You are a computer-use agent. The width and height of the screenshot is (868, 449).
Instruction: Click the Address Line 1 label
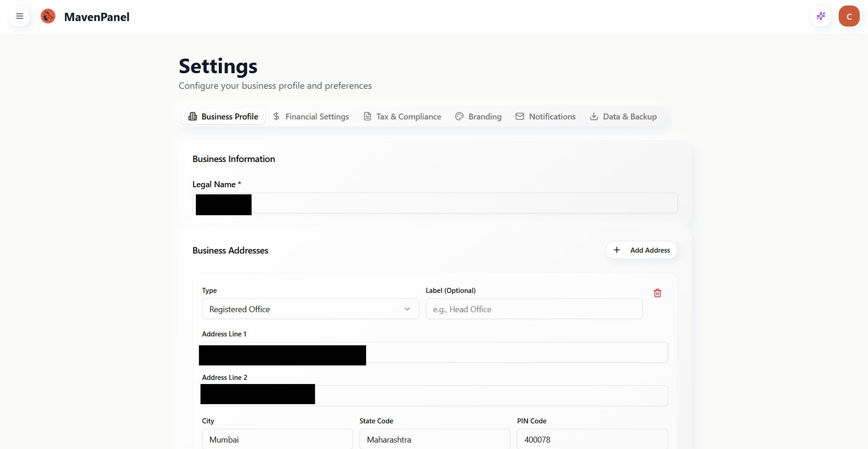point(224,334)
